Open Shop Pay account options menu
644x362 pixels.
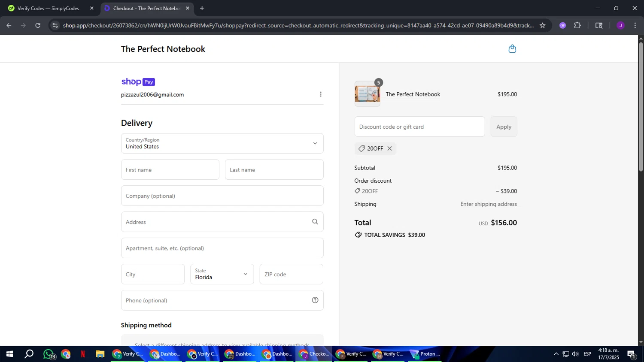tap(320, 94)
